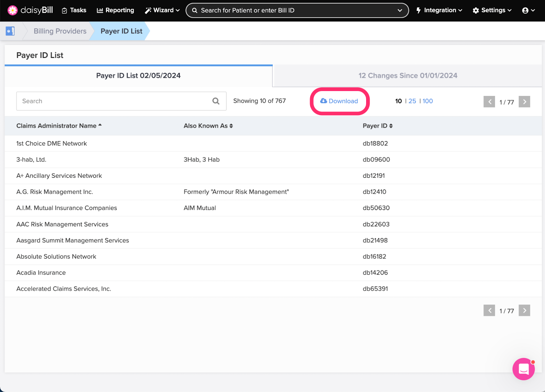Click the billing provider home icon in breadcrumb
This screenshot has width=545, height=392.
coord(10,31)
